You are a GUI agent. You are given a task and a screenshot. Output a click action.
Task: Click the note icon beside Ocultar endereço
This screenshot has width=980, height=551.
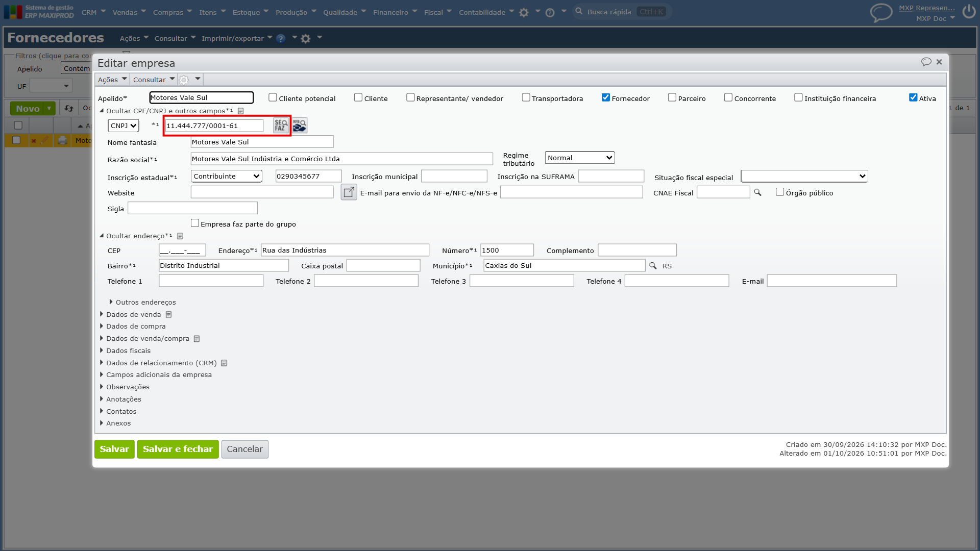[x=180, y=236]
